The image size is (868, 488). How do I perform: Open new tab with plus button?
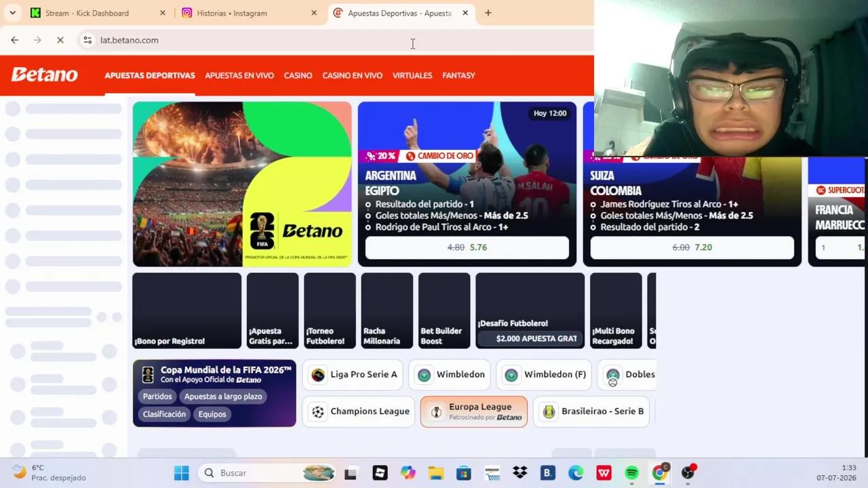[488, 13]
